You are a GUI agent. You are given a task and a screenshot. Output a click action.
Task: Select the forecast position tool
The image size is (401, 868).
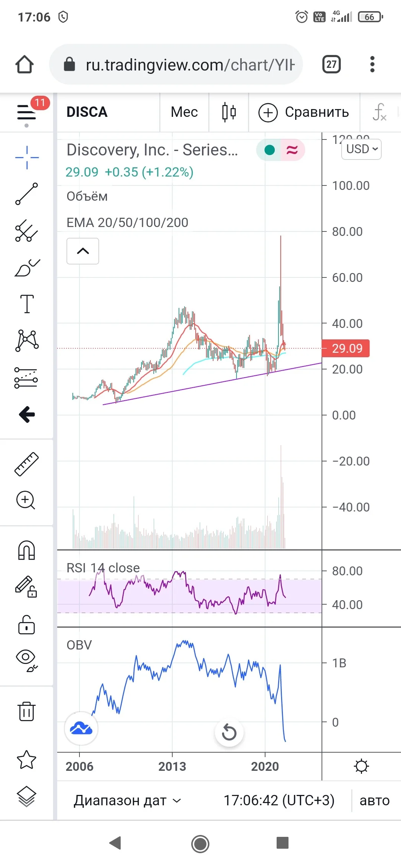click(26, 378)
